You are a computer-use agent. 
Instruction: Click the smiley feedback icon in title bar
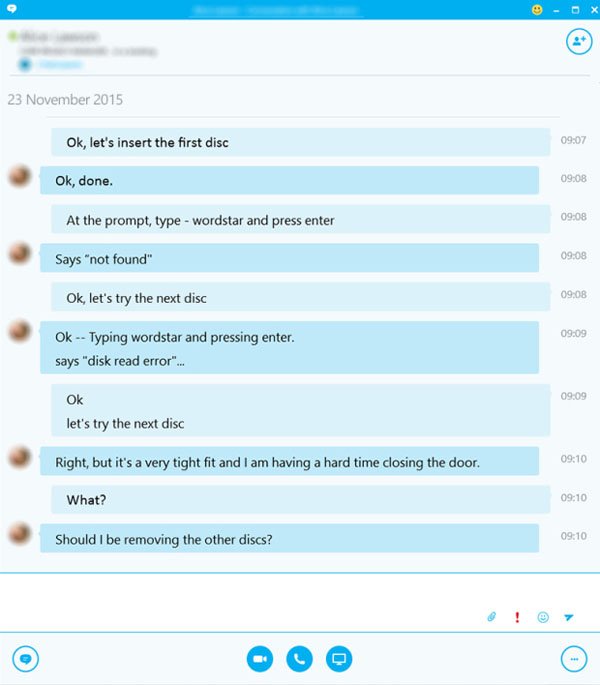coord(537,10)
